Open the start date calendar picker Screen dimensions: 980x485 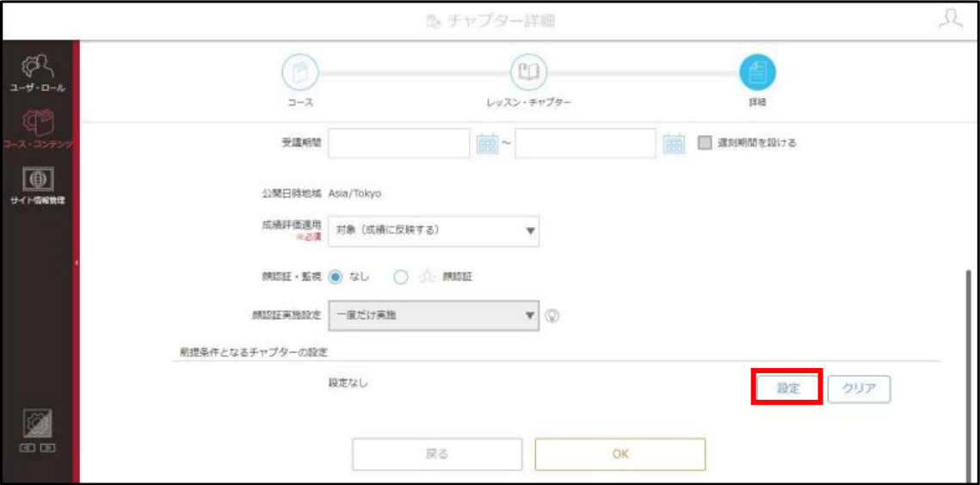pos(487,143)
